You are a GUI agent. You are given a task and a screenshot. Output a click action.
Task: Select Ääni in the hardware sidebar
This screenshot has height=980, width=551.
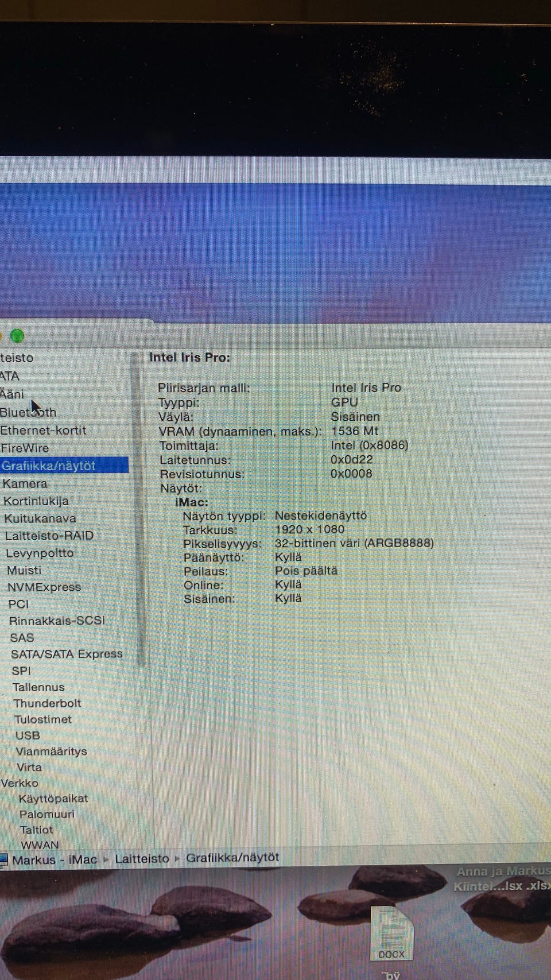click(x=12, y=394)
